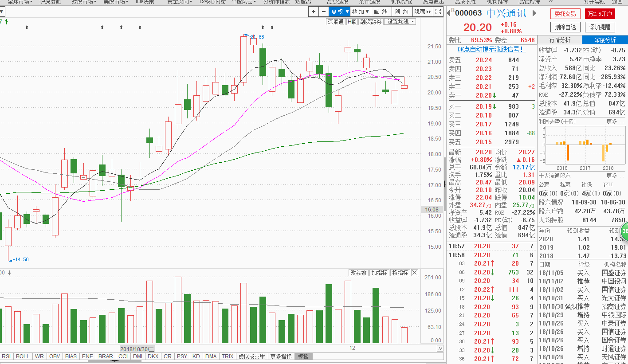The width and height of the screenshot is (628, 364).
Task: Open the 招商证券 强烈推荐 rating row
Action: (x=583, y=306)
